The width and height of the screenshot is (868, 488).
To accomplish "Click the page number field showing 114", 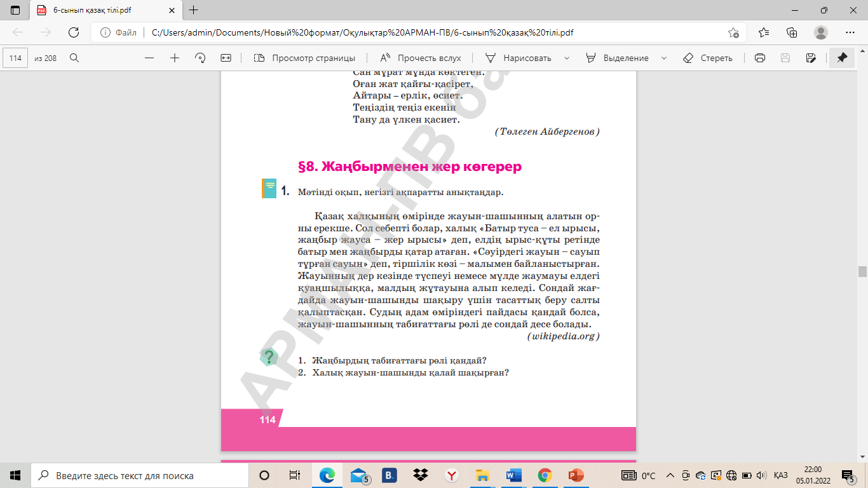I will (x=16, y=58).
